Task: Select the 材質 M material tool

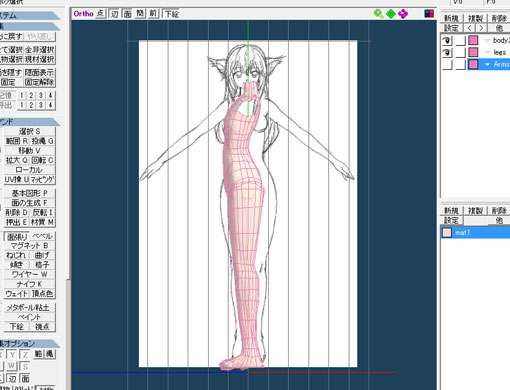Action: tap(43, 222)
